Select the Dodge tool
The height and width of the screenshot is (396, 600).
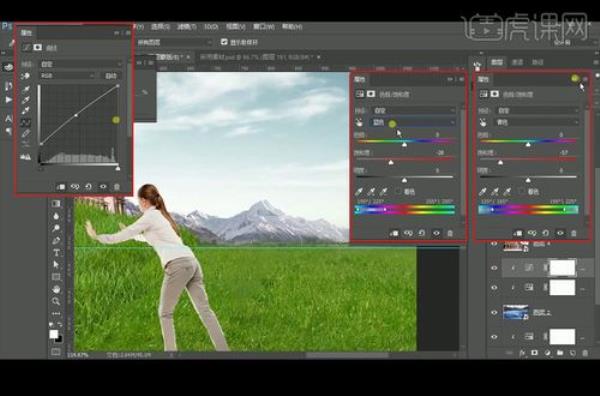pyautogui.click(x=56, y=228)
